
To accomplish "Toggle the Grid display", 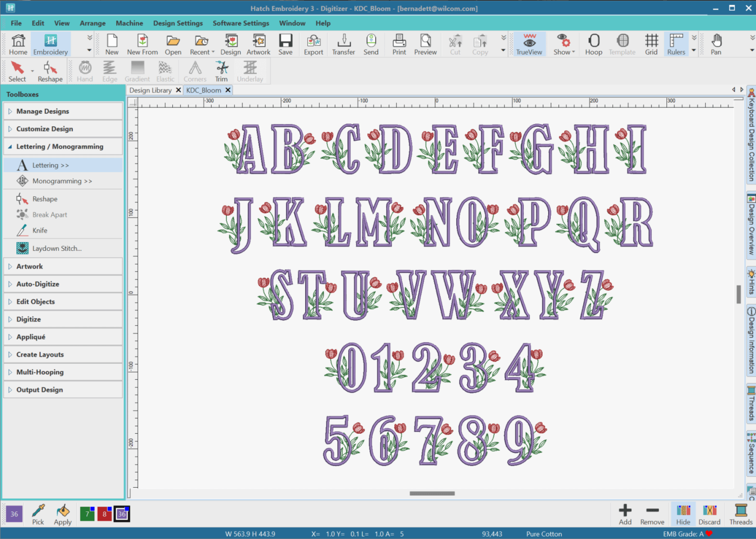I will click(x=651, y=44).
